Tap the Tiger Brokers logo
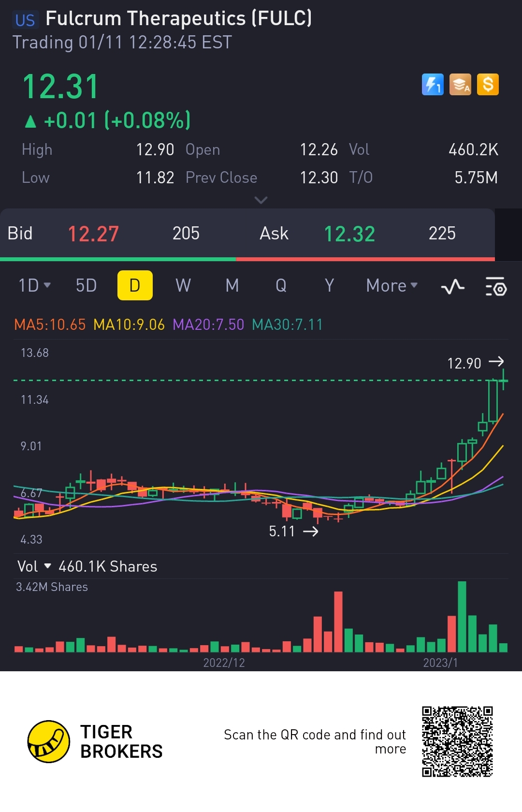 click(95, 741)
